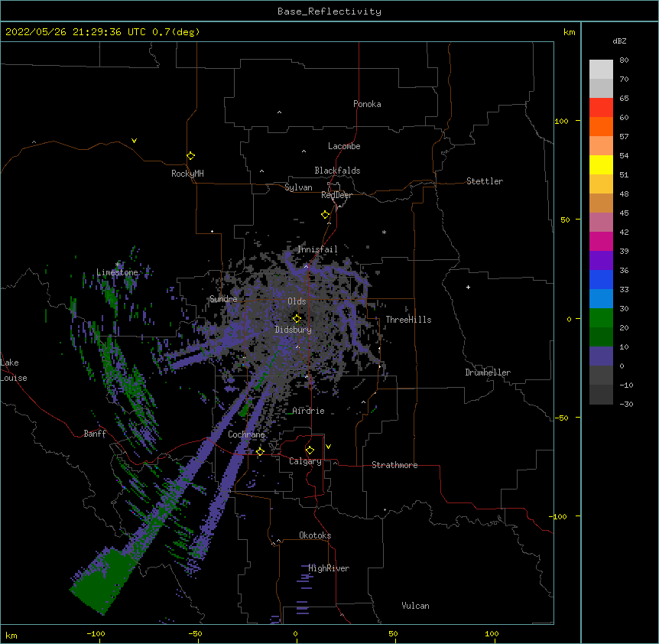This screenshot has height=644, width=659.
Task: Click the Sylvan label
Action: coord(298,187)
